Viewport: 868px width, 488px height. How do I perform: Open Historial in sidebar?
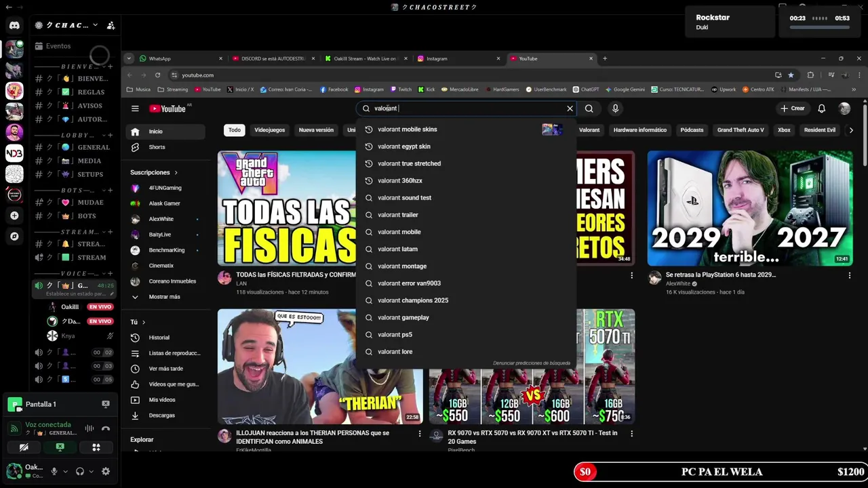tap(165, 338)
